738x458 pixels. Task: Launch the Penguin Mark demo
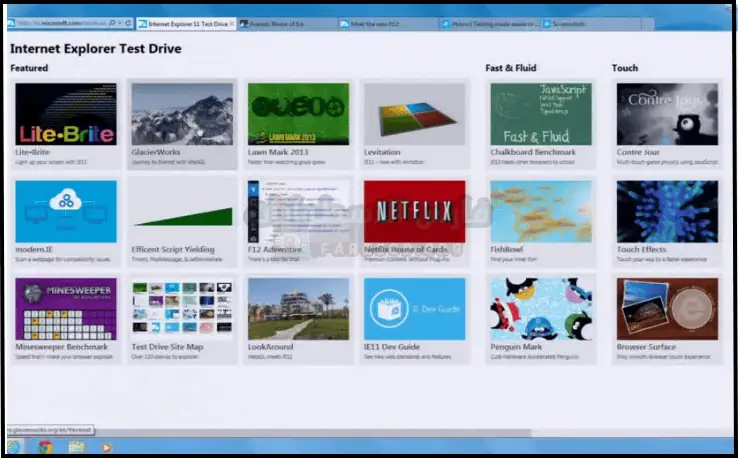pyautogui.click(x=540, y=308)
